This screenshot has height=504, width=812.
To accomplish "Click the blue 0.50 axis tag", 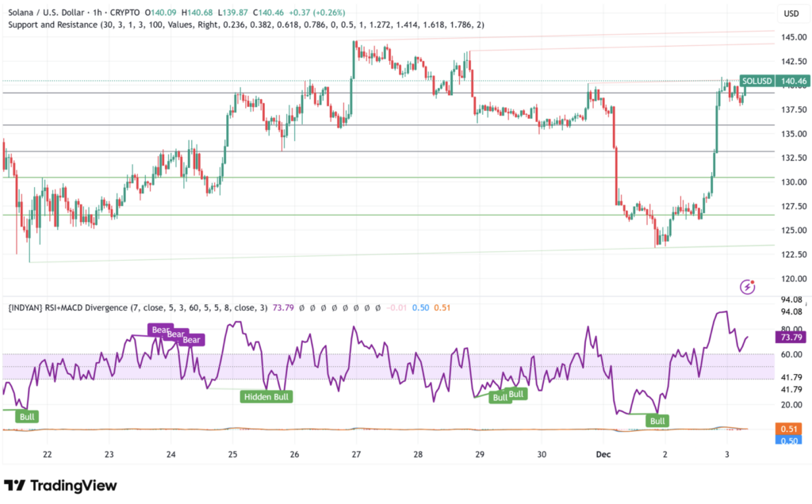I will point(791,440).
